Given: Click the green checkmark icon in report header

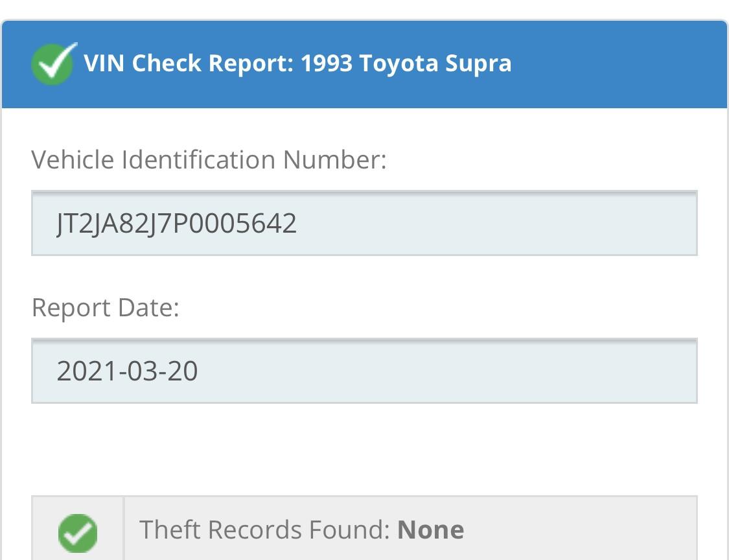Looking at the screenshot, I should (53, 64).
